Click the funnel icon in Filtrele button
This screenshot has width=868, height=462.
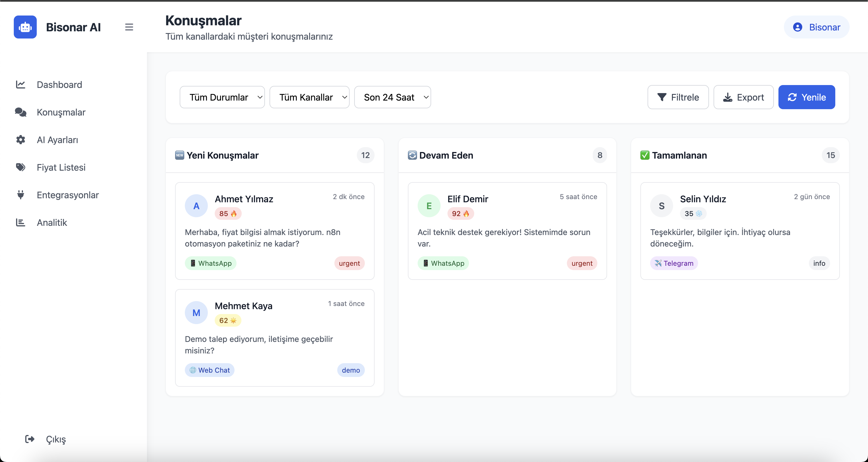(661, 97)
